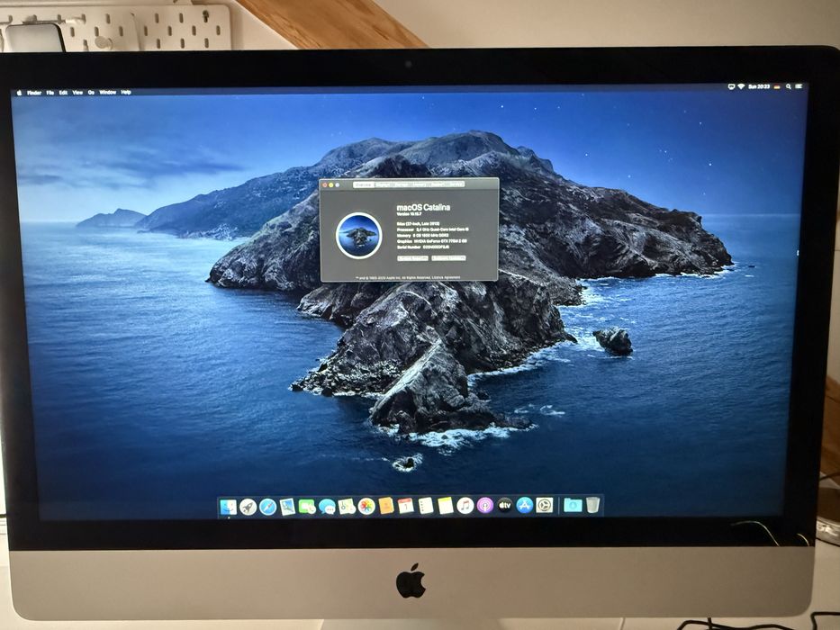Switch to the Memory tab
The image size is (840, 630).
click(420, 184)
